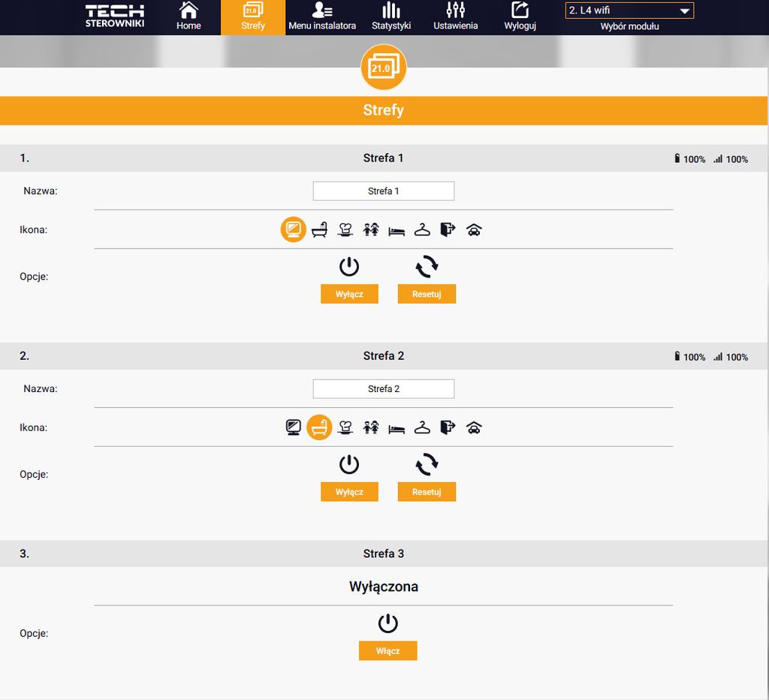This screenshot has width=769, height=700.
Task: Click the Strefa 2 section header title
Action: tap(384, 356)
